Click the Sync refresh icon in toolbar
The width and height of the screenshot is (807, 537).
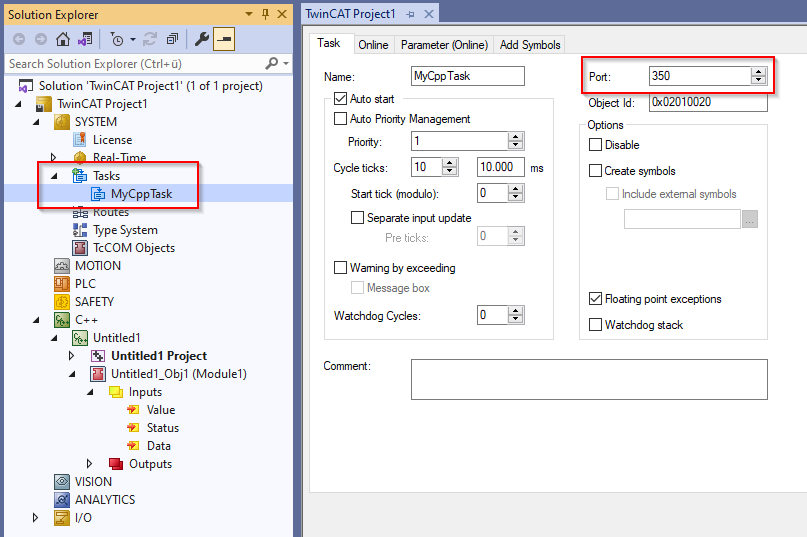[150, 39]
